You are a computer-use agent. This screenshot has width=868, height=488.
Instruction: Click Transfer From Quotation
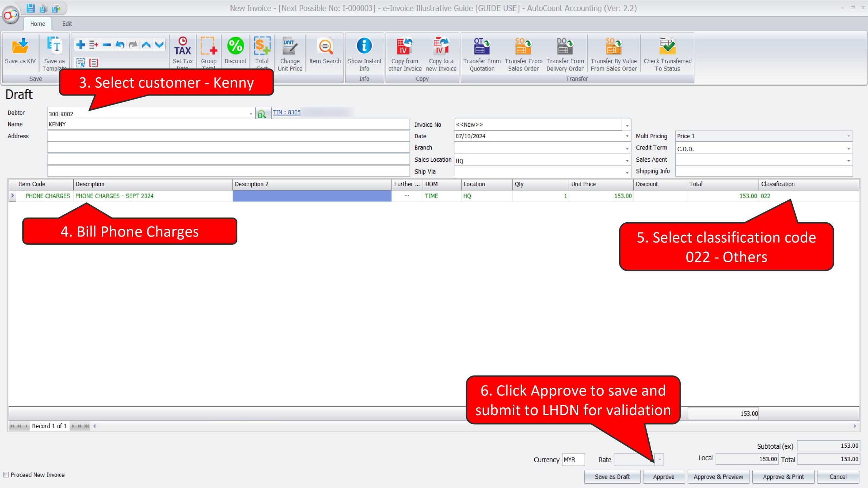[x=482, y=54]
